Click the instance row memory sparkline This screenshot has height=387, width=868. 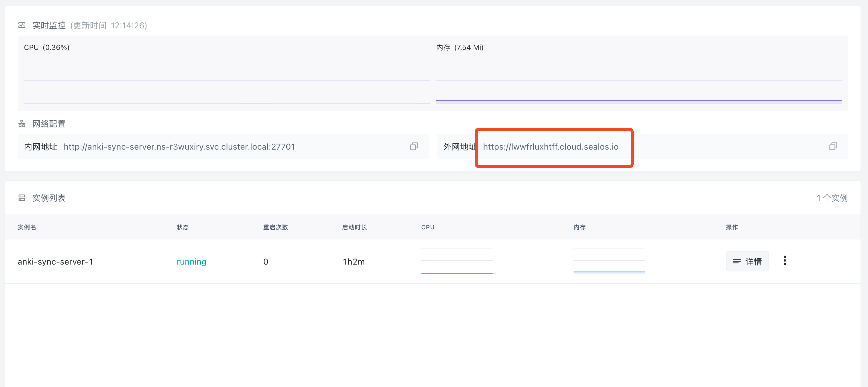coord(609,261)
